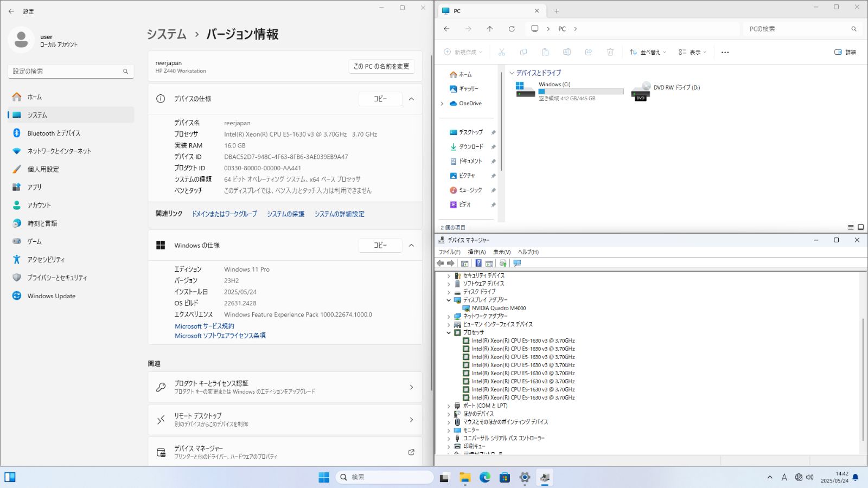Click the Device Manager back arrow icon
This screenshot has width=868, height=488.
pos(440,263)
